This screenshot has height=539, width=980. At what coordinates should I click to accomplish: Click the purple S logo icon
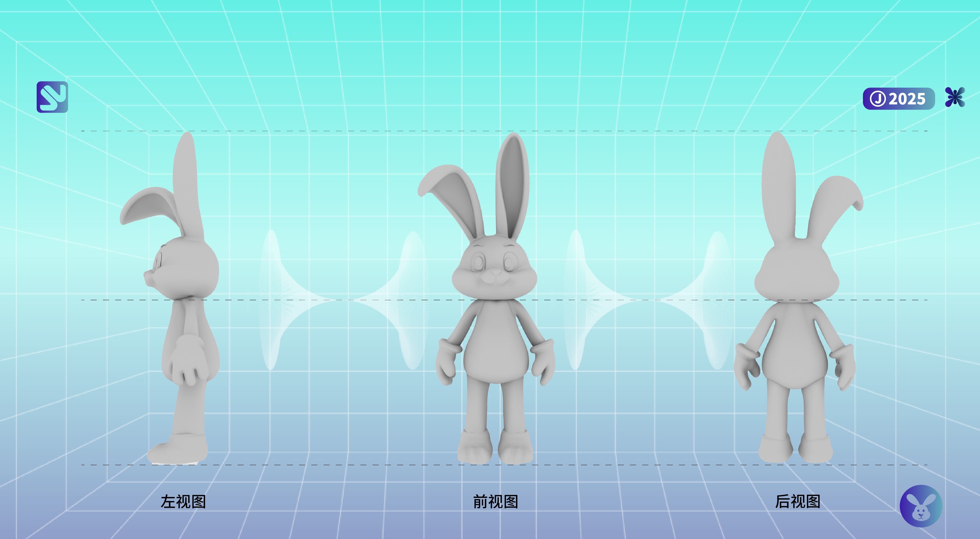(x=52, y=97)
